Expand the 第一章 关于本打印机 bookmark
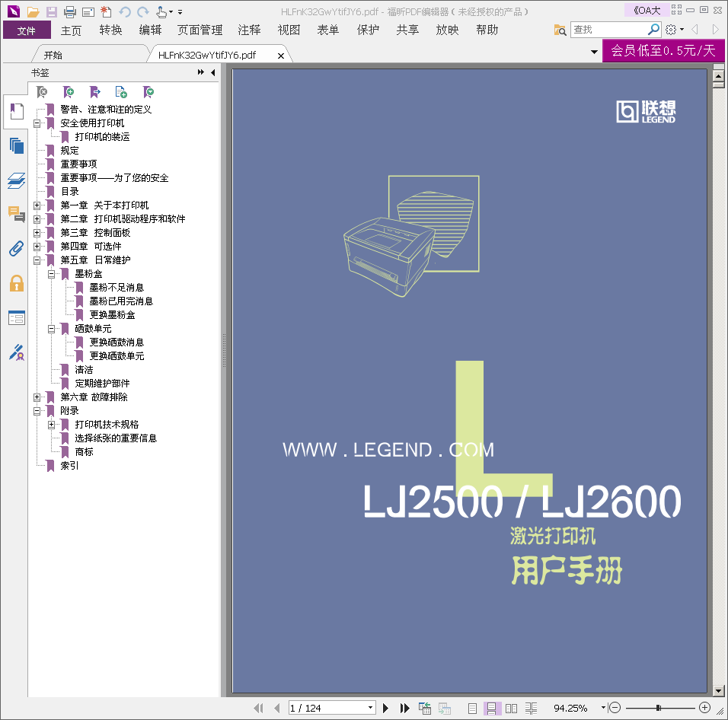The image size is (728, 720). [37, 205]
